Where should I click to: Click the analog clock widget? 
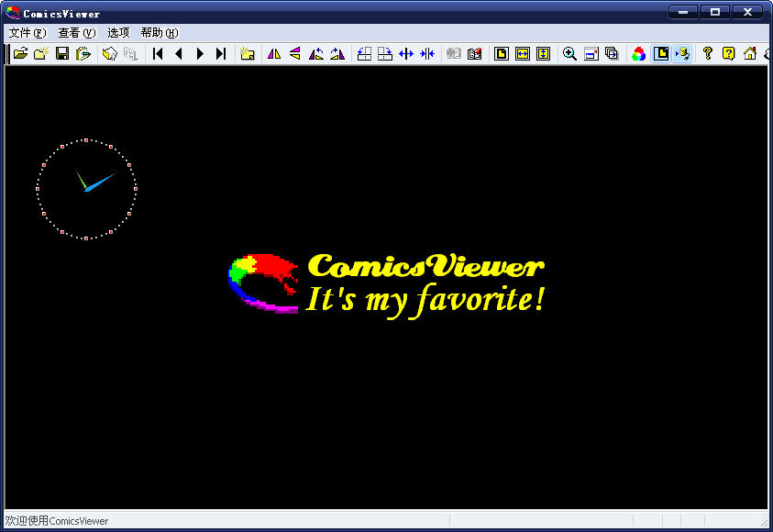coord(86,189)
